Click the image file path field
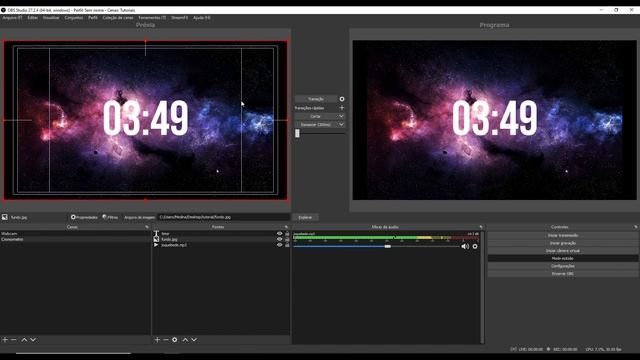The width and height of the screenshot is (640, 360). (x=223, y=217)
